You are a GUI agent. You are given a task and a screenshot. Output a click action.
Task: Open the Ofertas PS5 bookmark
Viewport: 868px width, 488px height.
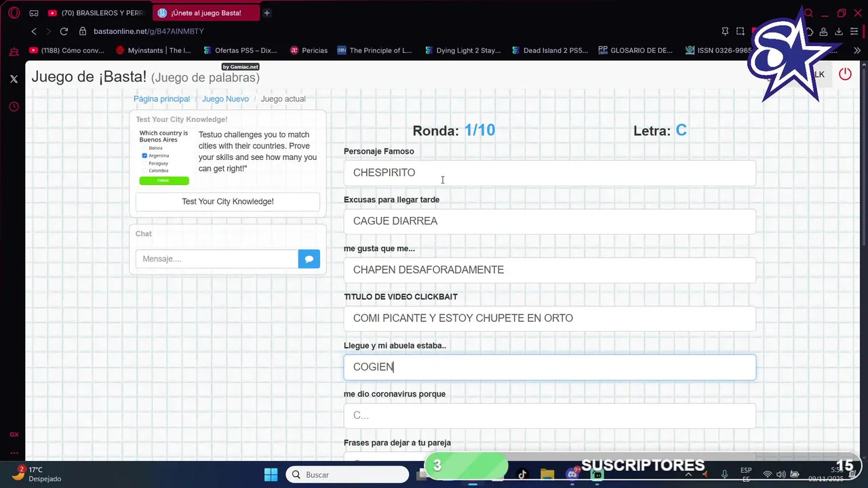tap(240, 50)
